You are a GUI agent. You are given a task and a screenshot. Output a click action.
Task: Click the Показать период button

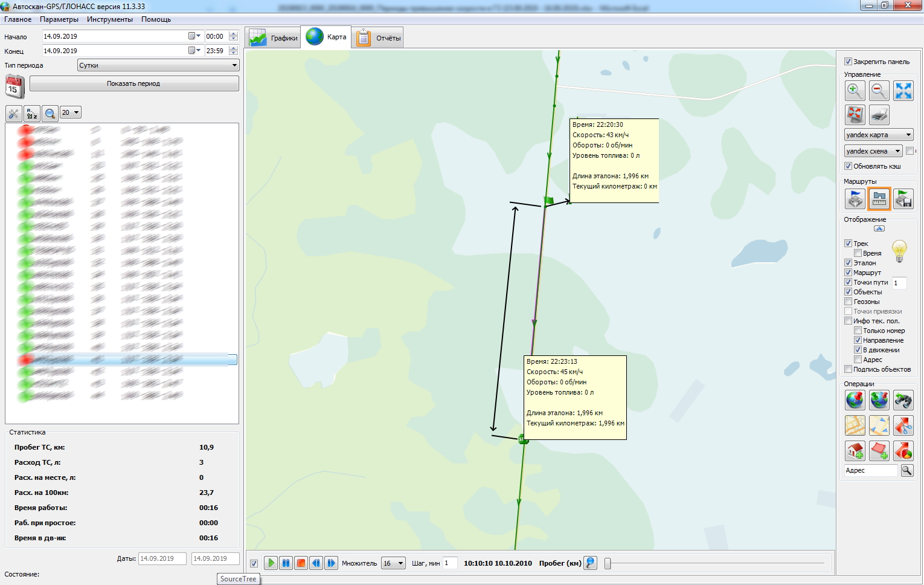pos(133,83)
